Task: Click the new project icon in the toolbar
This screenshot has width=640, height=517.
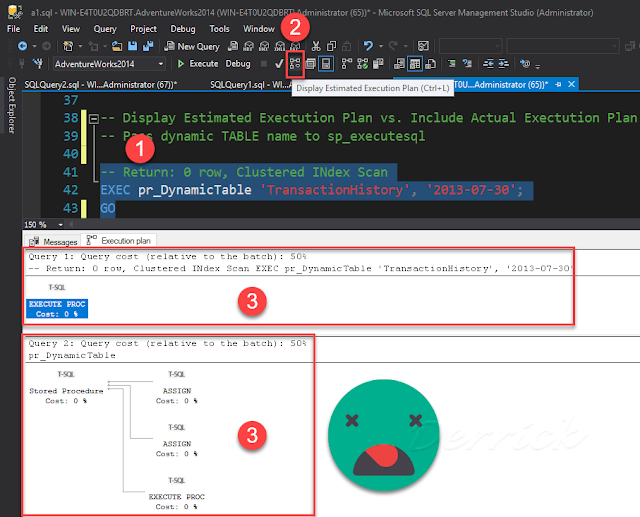Action: point(68,46)
